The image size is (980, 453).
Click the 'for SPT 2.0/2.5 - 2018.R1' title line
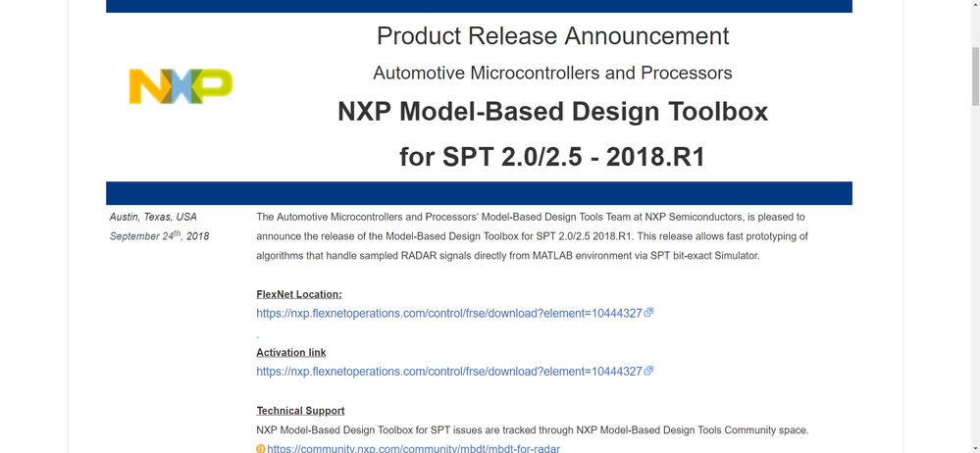[x=552, y=157]
